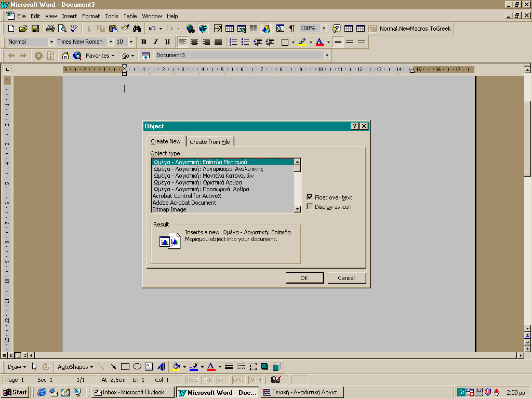
Task: Select Adobe Acrobat Document in object list
Action: [222, 203]
